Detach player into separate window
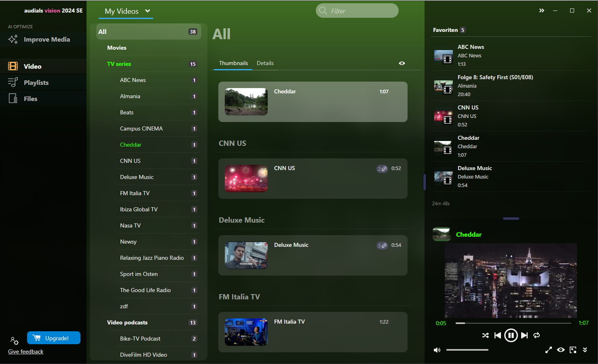The width and height of the screenshot is (598, 364). coord(573,350)
